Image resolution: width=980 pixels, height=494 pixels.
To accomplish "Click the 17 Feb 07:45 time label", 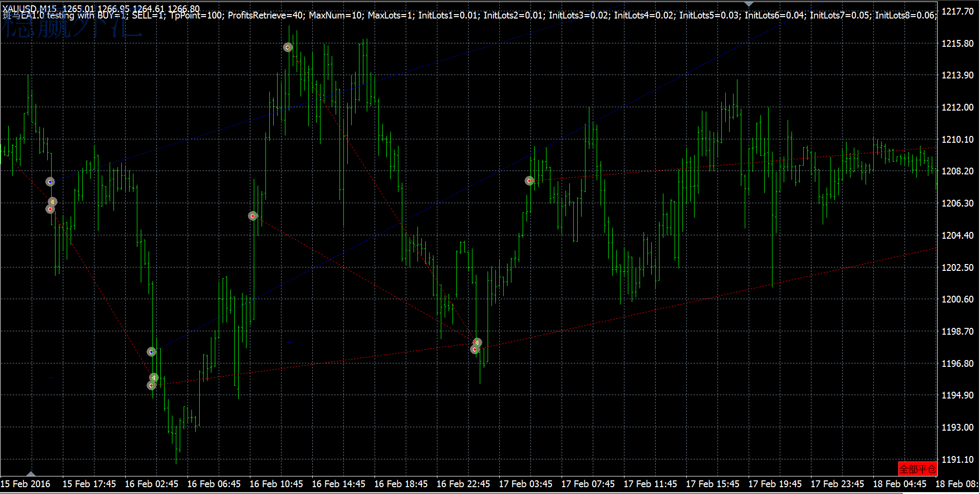I will coord(588,484).
